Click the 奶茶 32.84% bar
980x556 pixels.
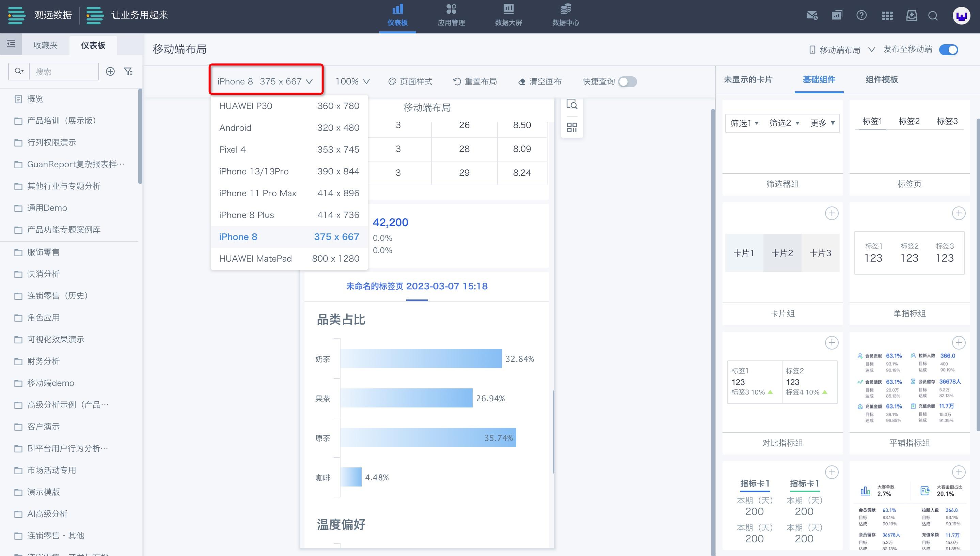[x=421, y=358]
